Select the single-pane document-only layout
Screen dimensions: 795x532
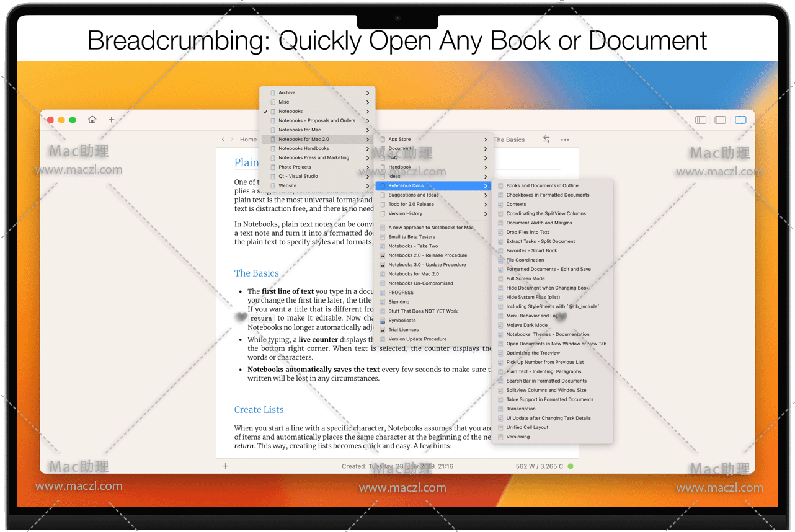click(740, 120)
